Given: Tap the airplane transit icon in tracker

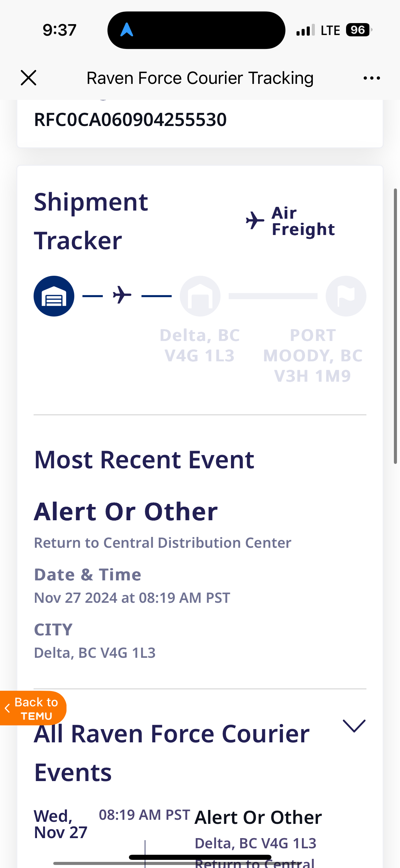Looking at the screenshot, I should tap(122, 295).
